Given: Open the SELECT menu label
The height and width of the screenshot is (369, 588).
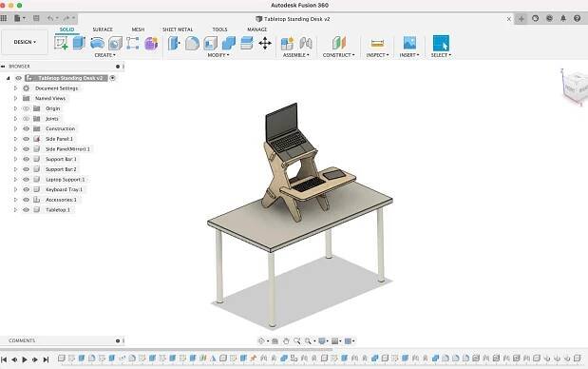Looking at the screenshot, I should [441, 55].
